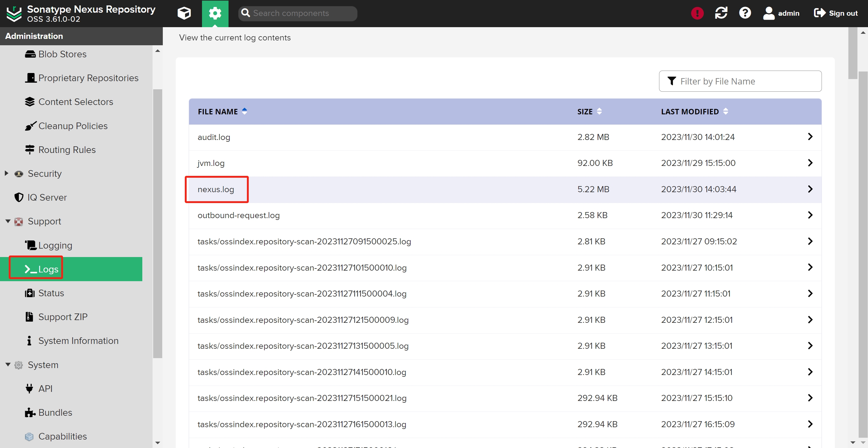
Task: Open Capabilities in the System section
Action: point(62,436)
